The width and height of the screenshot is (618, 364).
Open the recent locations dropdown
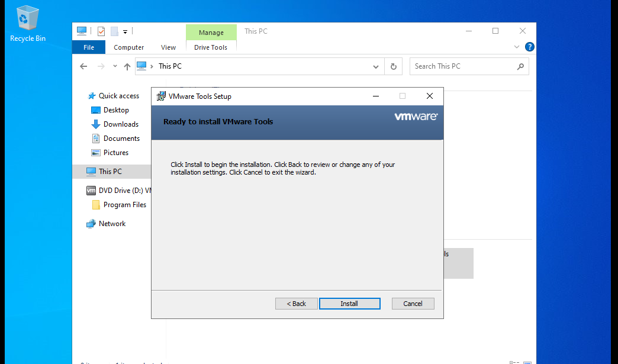(x=115, y=66)
